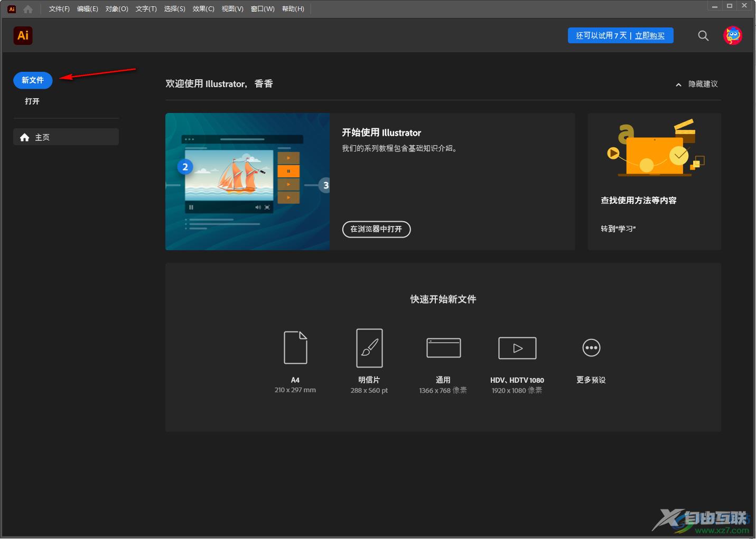Click the 210 x 297 mm text
The height and width of the screenshot is (539, 756).
coord(295,390)
